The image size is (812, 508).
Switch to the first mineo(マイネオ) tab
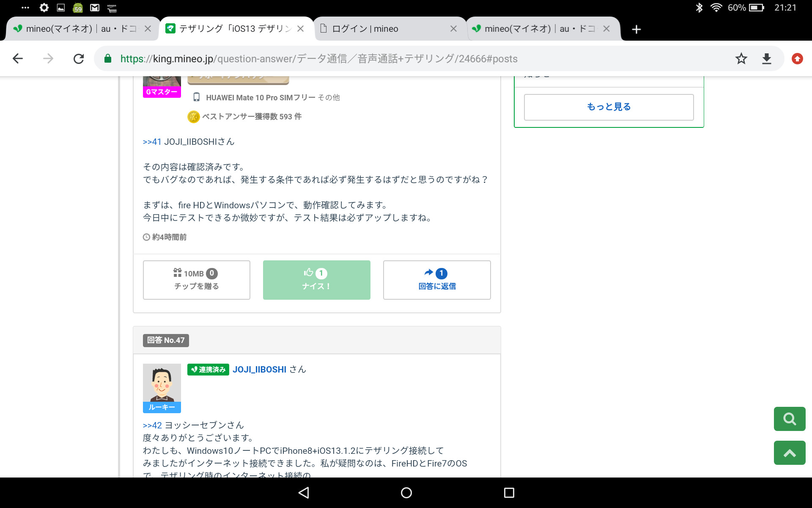point(76,29)
